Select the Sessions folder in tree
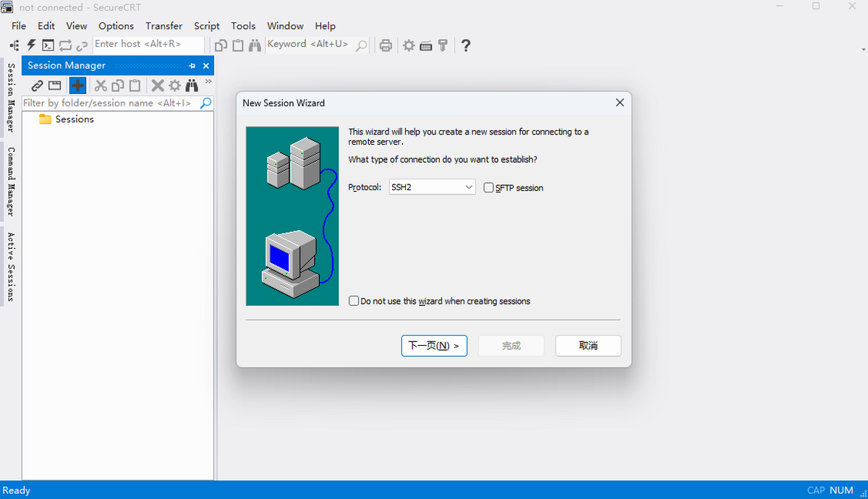This screenshot has width=868, height=499. [67, 119]
